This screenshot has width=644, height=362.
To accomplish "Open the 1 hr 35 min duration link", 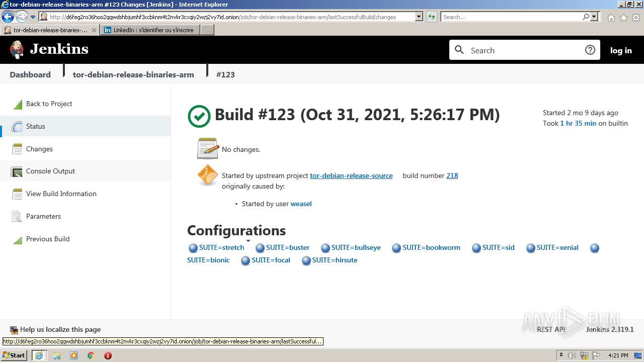I will point(578,123).
